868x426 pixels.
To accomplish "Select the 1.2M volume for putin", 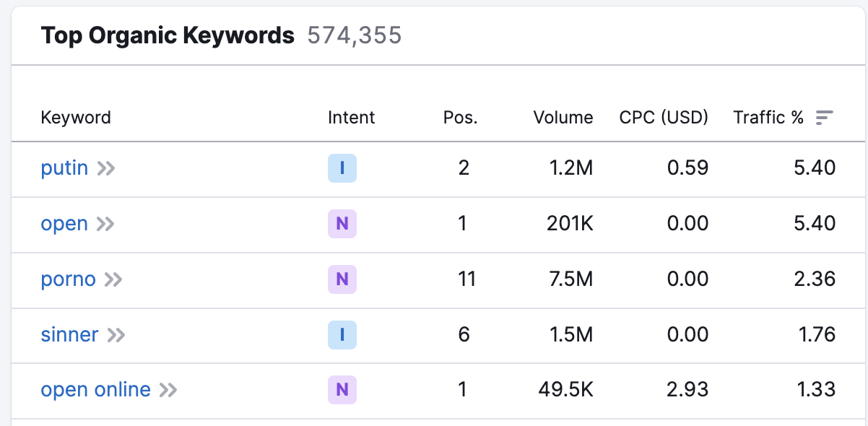I will coord(570,169).
